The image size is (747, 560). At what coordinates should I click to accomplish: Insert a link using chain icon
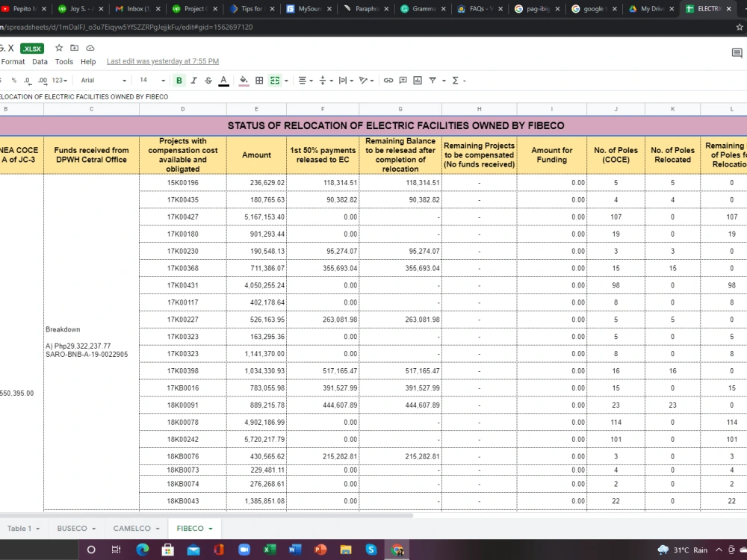(x=388, y=81)
